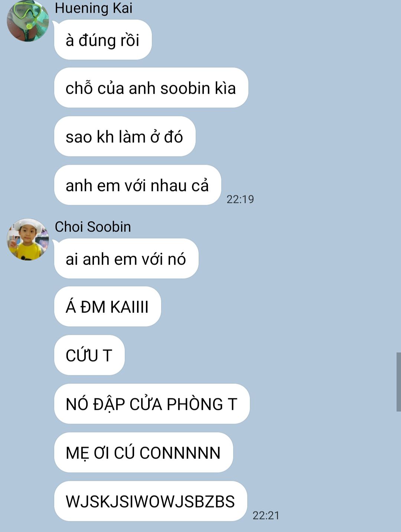
Task: Tap the Choi Soobin sender name
Action: [93, 227]
